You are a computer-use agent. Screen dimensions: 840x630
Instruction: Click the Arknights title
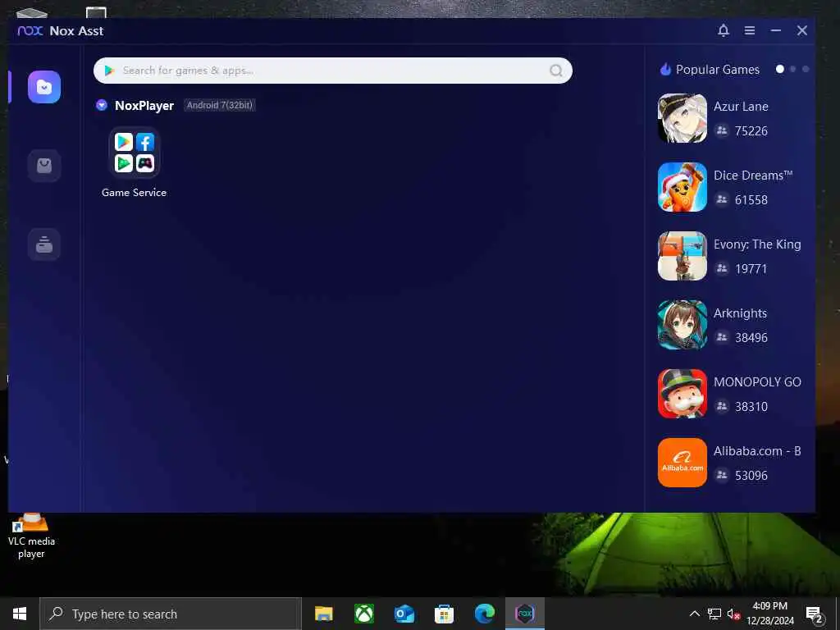(x=740, y=313)
